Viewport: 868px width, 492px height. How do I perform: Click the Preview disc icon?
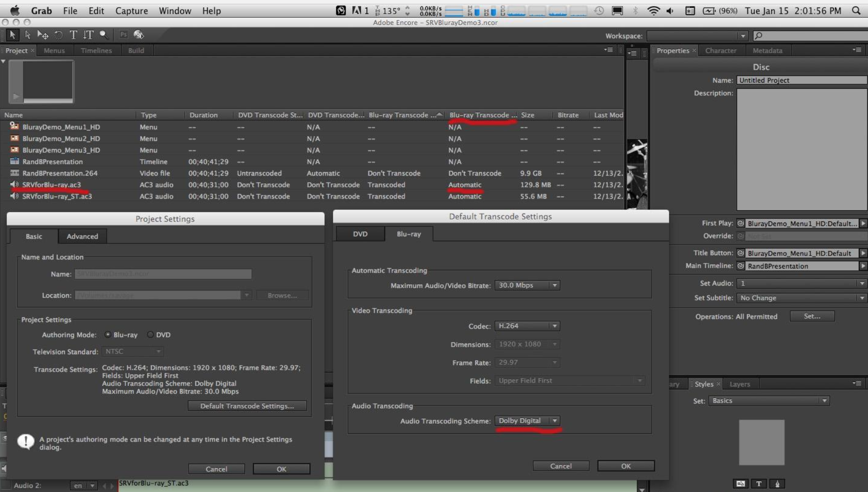139,35
